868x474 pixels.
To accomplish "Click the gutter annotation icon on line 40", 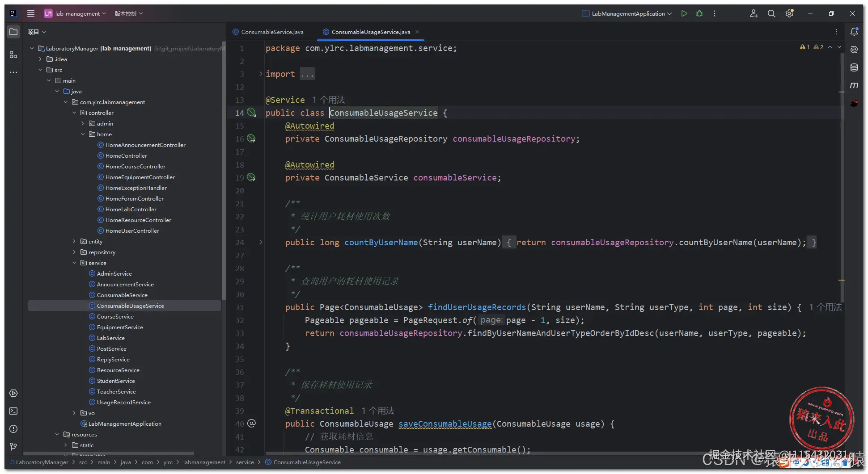I will pyautogui.click(x=252, y=424).
